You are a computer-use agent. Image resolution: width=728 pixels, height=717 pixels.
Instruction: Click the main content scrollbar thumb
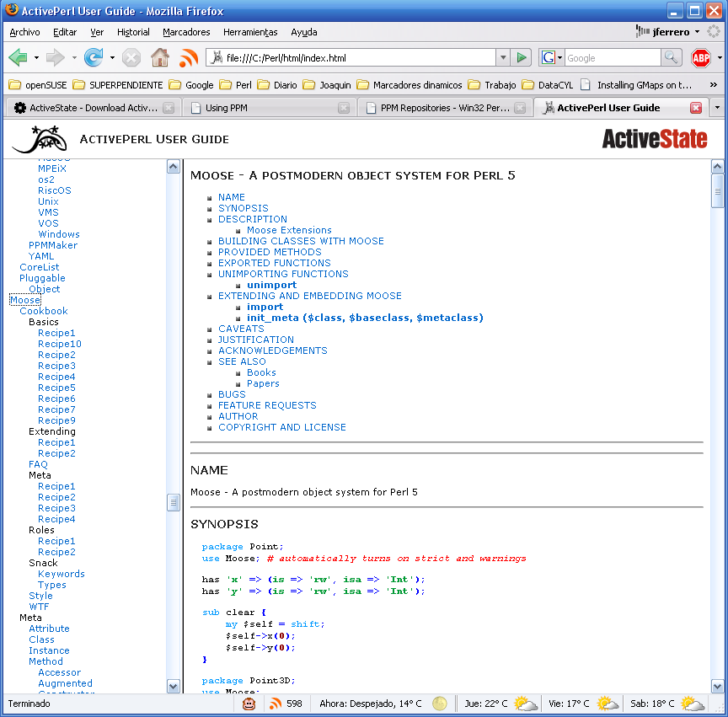pos(717,191)
